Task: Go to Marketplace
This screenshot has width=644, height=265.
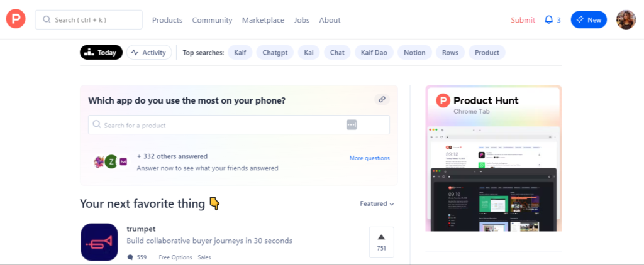Action: click(263, 20)
